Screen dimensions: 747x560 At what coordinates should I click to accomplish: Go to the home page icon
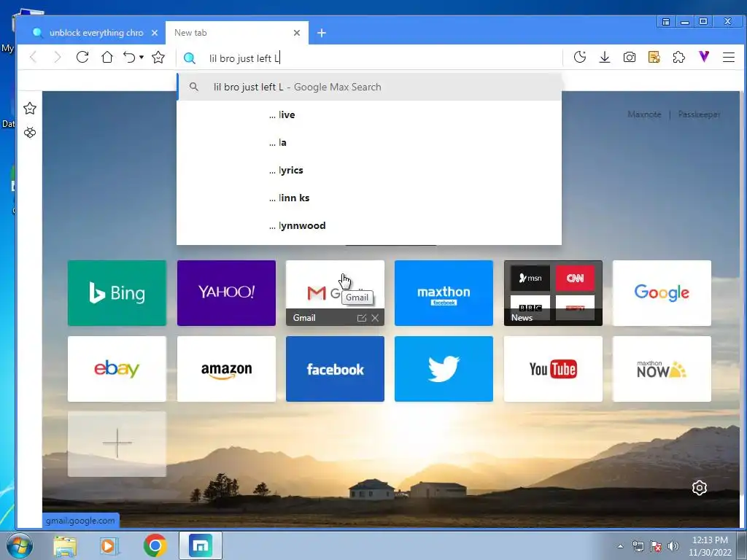coord(107,58)
